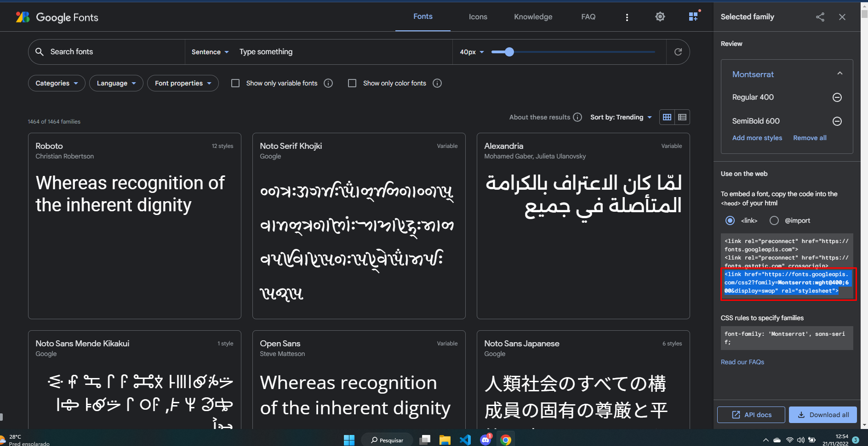This screenshot has width=868, height=446.
Task: Remove Regular 400 style
Action: tap(837, 97)
